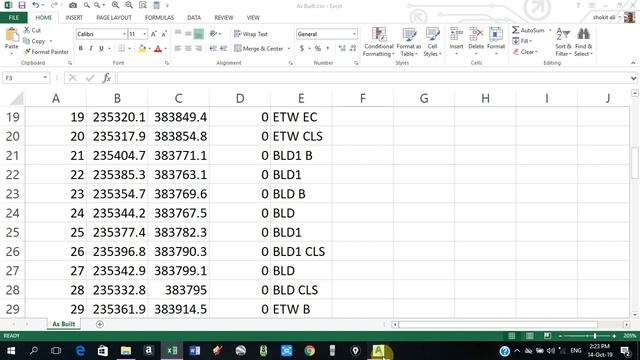Screen dimensions: 640x360
Task: Decrease font size with the smaller A
Action: (164, 34)
